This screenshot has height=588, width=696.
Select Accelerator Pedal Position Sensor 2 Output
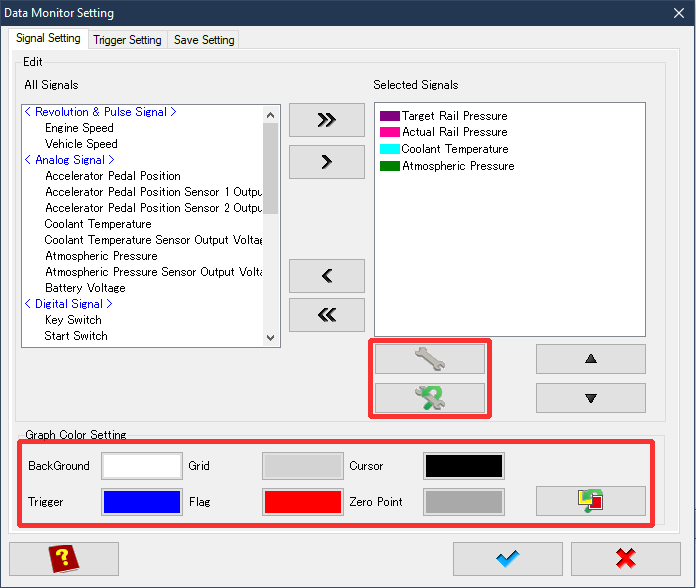[x=153, y=208]
